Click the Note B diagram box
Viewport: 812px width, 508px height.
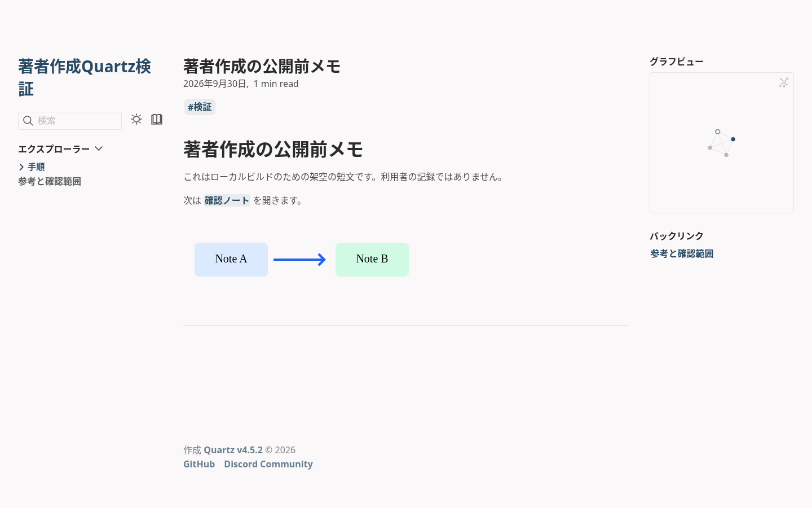[x=372, y=260]
